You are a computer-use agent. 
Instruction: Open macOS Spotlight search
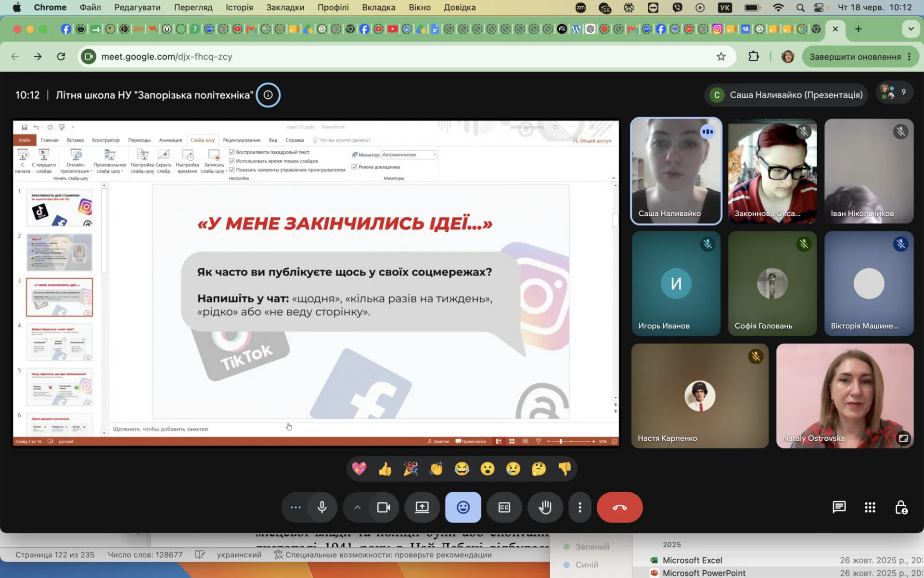pyautogui.click(x=800, y=7)
